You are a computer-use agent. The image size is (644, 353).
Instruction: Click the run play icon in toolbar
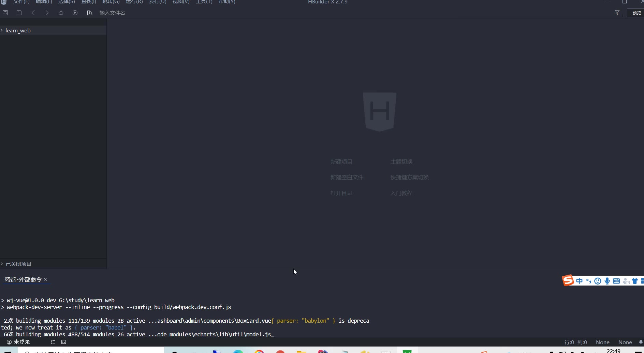click(x=75, y=13)
